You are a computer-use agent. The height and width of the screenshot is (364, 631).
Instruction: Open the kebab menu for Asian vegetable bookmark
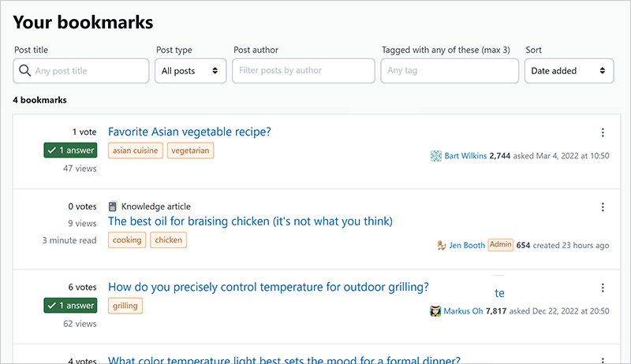[603, 132]
